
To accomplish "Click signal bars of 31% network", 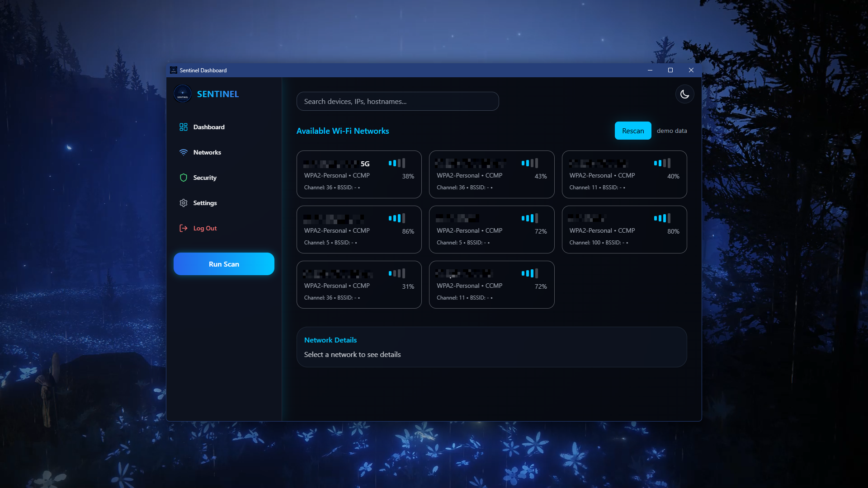I will (396, 273).
